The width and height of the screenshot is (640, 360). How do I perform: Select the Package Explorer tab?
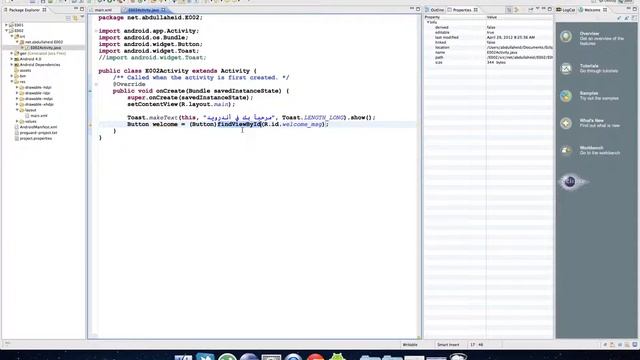tap(24, 10)
